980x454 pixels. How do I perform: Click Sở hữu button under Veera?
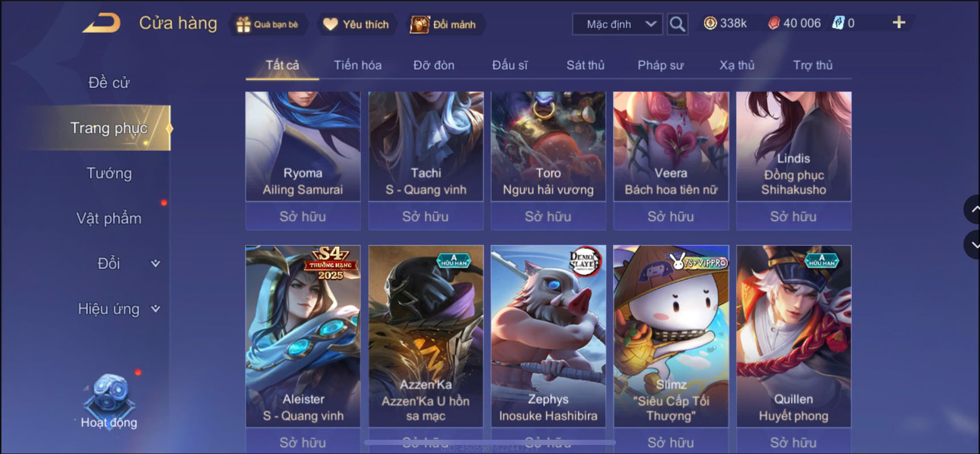tap(671, 216)
